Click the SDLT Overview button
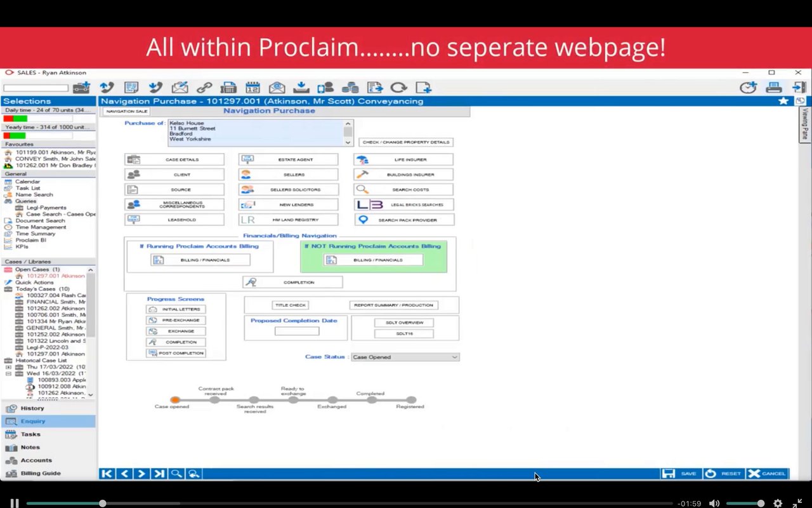The height and width of the screenshot is (508, 812). [x=405, y=323]
